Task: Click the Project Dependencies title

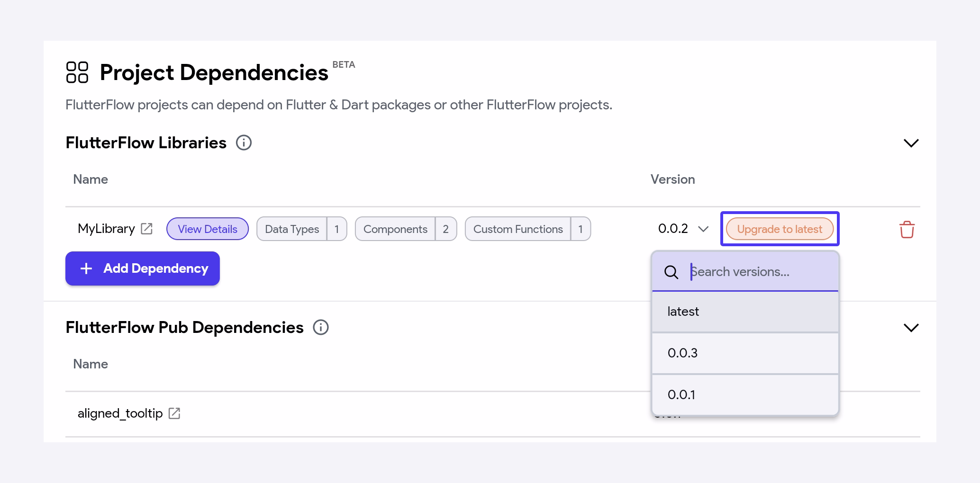Action: tap(214, 72)
